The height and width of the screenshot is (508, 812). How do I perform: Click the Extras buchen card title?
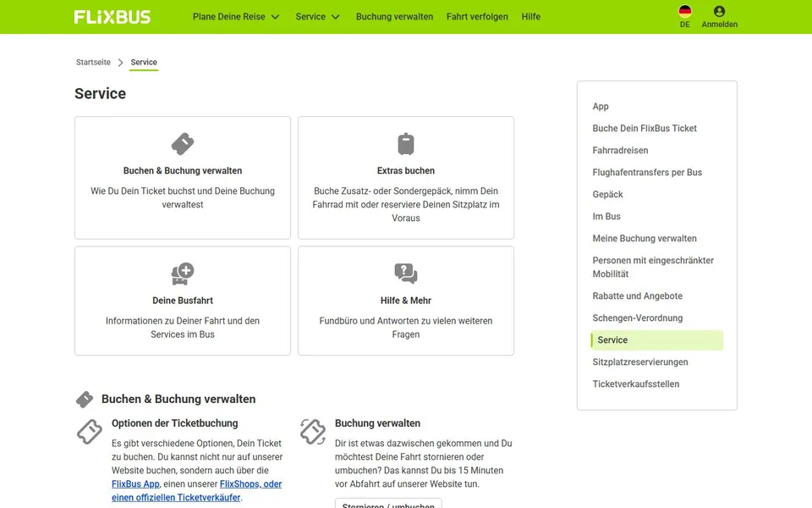(405, 170)
